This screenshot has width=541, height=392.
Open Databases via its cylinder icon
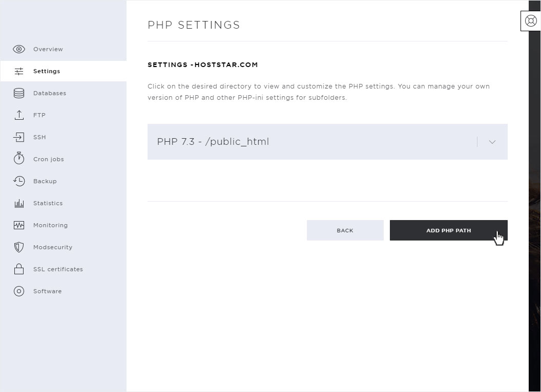click(19, 93)
